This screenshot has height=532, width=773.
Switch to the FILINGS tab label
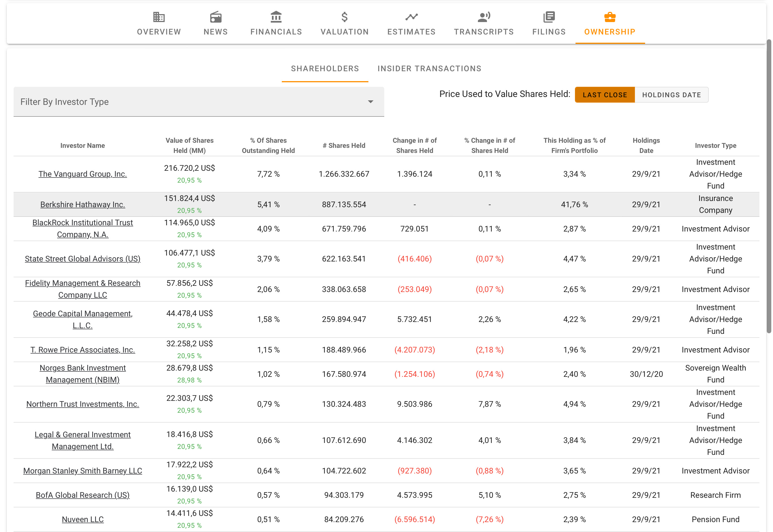pos(549,32)
